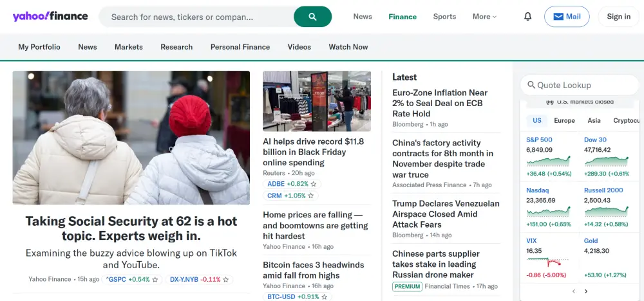Open the Watch Now menu item

coord(348,47)
